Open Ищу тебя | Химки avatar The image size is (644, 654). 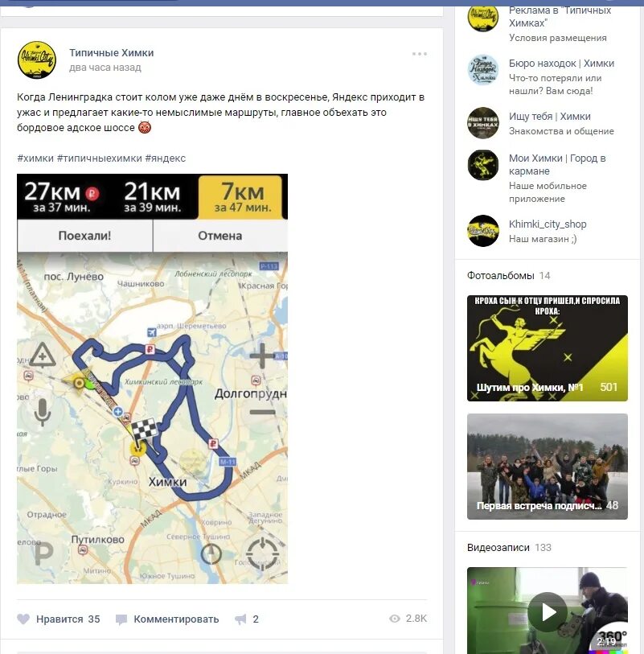pos(483,123)
